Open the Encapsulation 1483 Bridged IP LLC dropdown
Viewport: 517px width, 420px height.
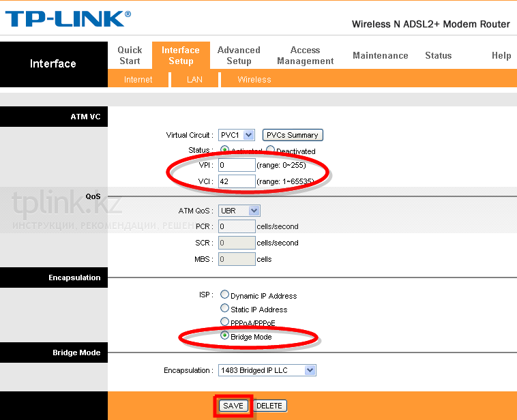click(x=267, y=370)
